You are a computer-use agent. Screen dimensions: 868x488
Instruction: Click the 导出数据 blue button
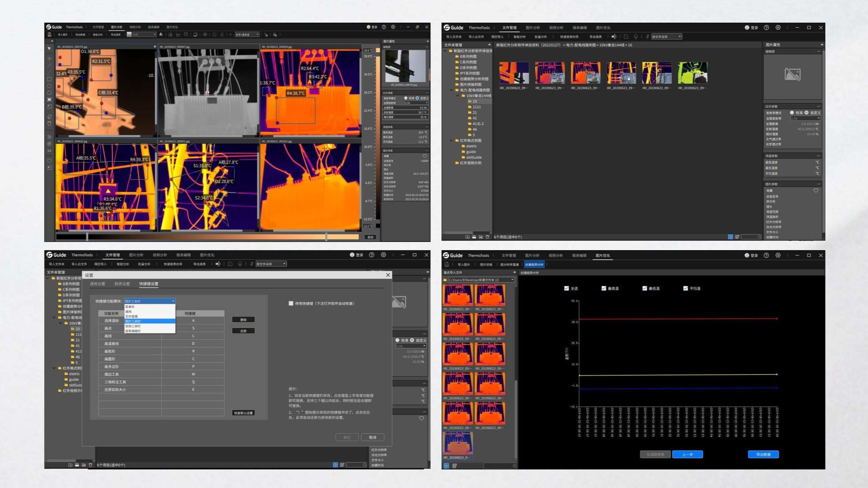pyautogui.click(x=763, y=454)
